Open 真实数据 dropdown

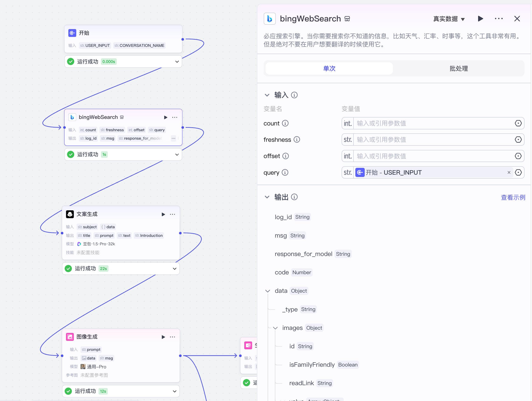point(449,19)
